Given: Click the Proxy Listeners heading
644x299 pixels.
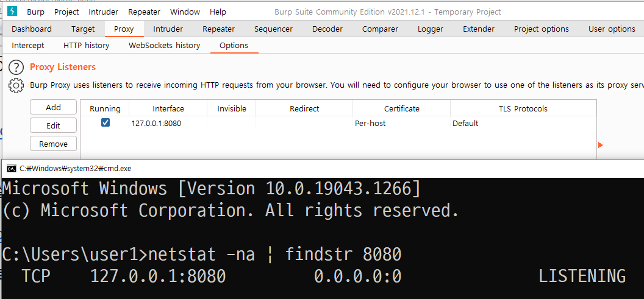Looking at the screenshot, I should (x=63, y=67).
